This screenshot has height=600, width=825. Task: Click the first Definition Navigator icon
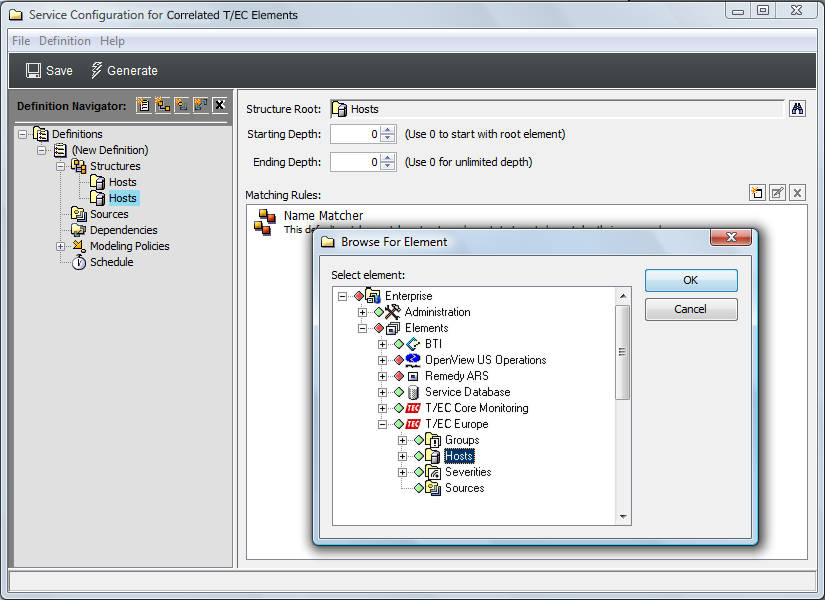coord(143,105)
